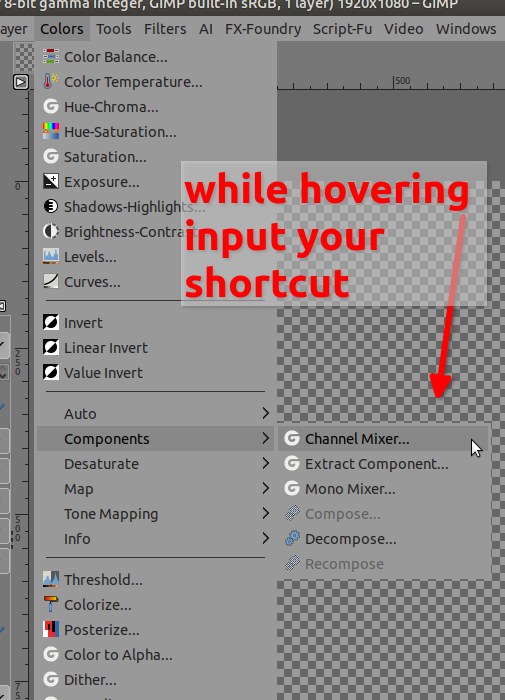Expand the Tone Mapping submenu
This screenshot has width=505, height=700.
(155, 513)
